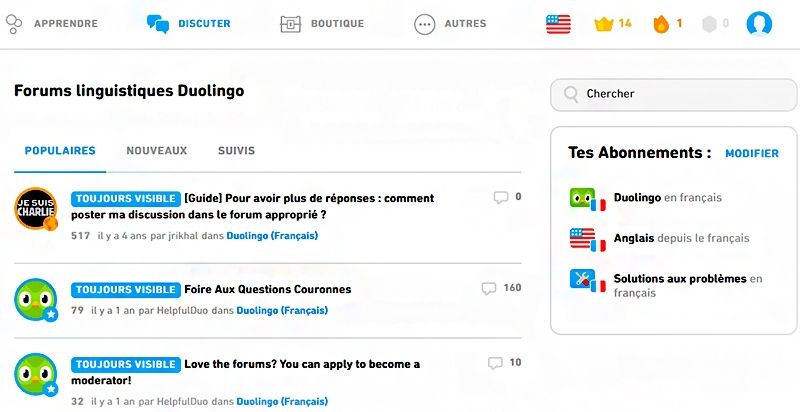This screenshot has width=800, height=412.
Task: Click the Solutions aux problèmes tools icon
Action: tap(585, 281)
